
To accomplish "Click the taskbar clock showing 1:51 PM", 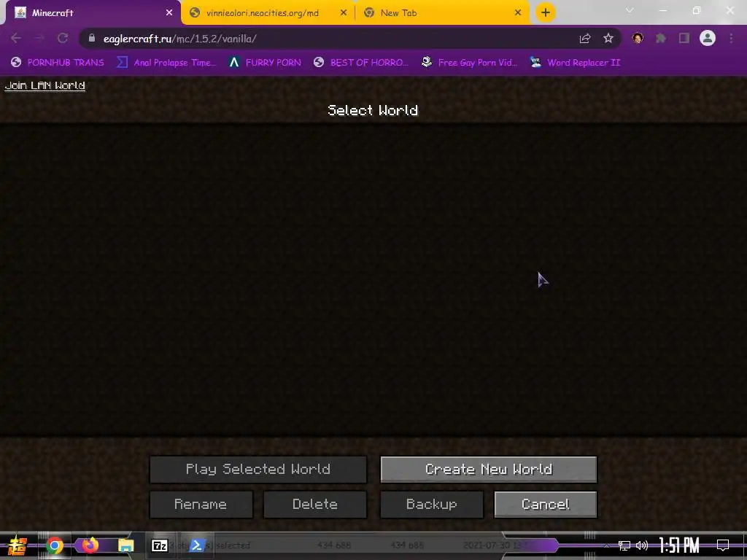I will [679, 545].
